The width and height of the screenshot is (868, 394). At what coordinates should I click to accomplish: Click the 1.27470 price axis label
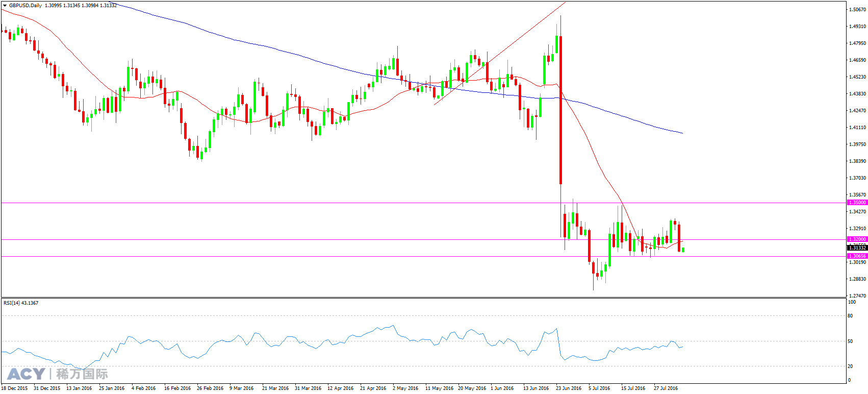pos(858,295)
